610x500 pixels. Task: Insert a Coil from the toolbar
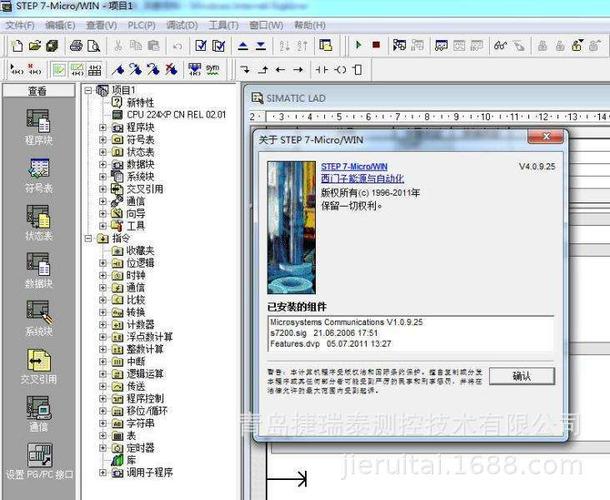pos(340,70)
